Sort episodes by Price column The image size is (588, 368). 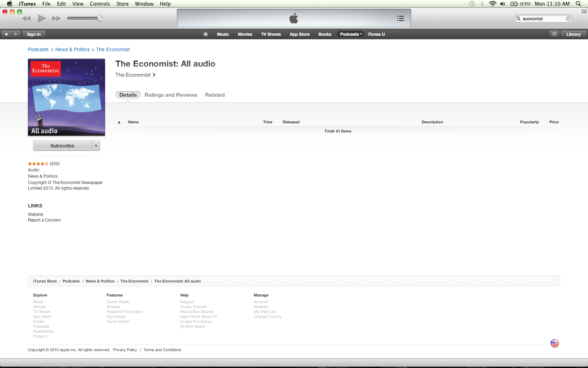pos(554,122)
